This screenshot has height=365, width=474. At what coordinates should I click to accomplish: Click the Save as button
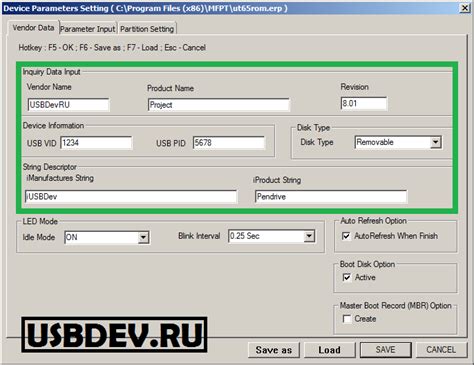(274, 350)
